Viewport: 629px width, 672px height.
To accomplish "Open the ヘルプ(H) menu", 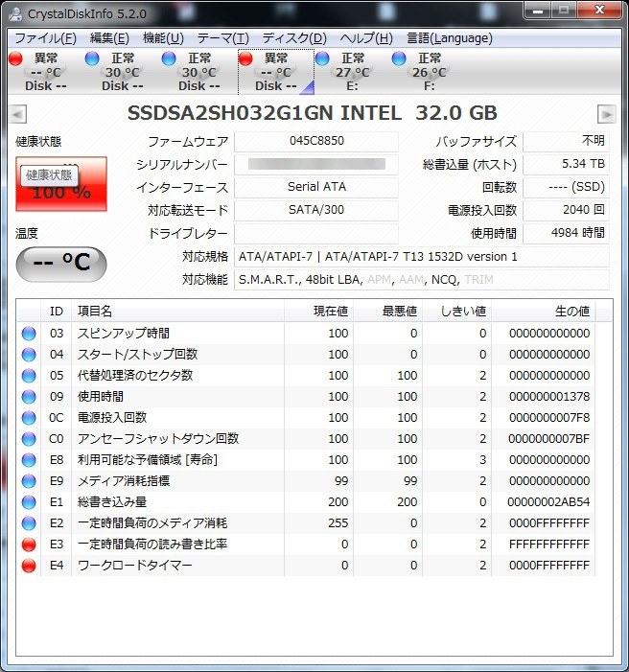I will (366, 38).
